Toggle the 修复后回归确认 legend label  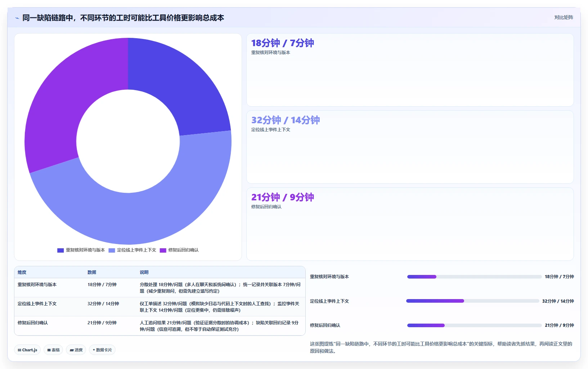pyautogui.click(x=183, y=250)
